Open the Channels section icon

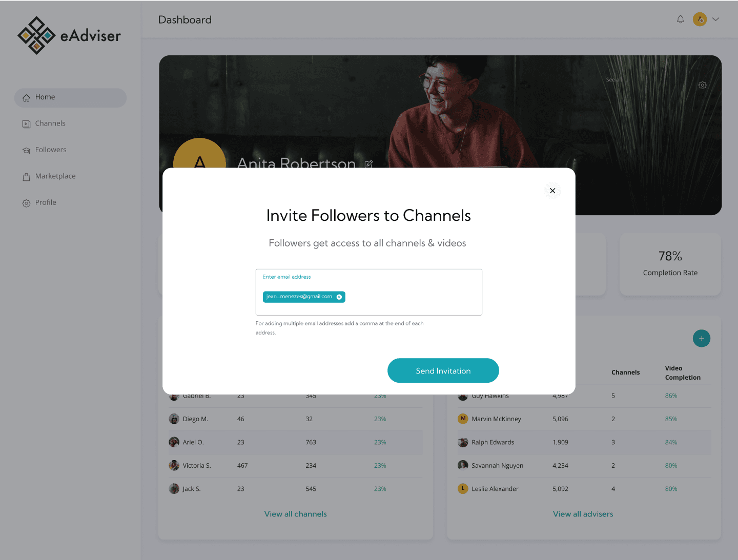point(26,123)
